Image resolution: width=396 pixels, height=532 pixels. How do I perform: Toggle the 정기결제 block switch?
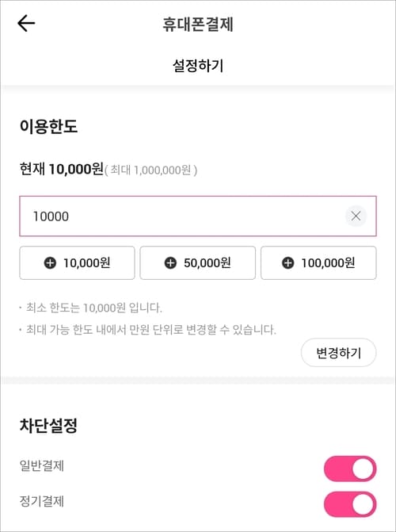(350, 504)
